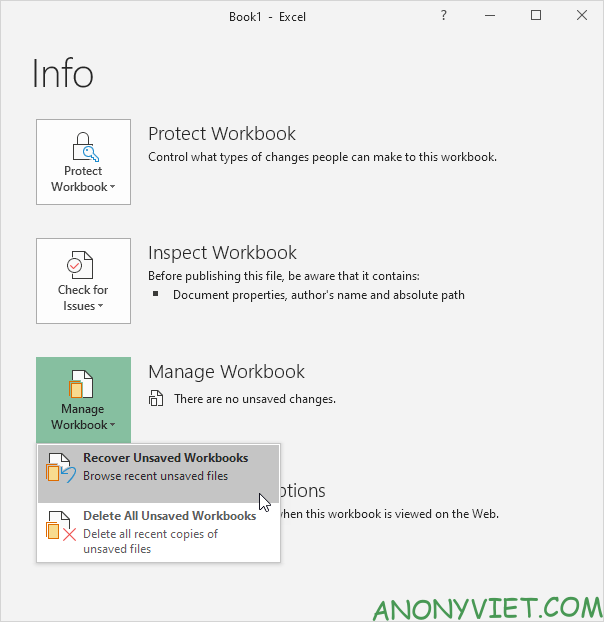
Task: Click the Manage Workbook section heading
Action: click(226, 372)
